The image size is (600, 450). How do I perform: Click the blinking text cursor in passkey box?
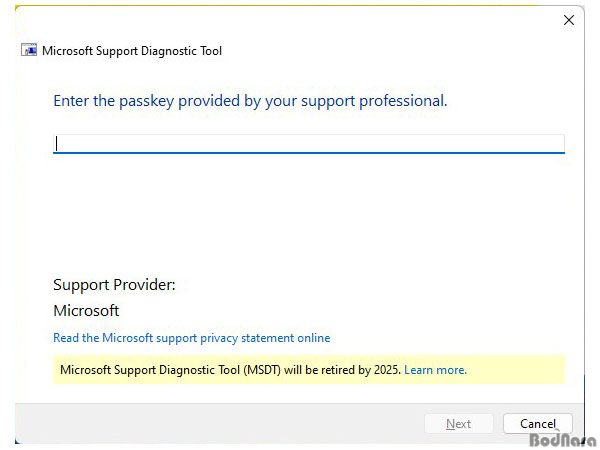coord(57,144)
